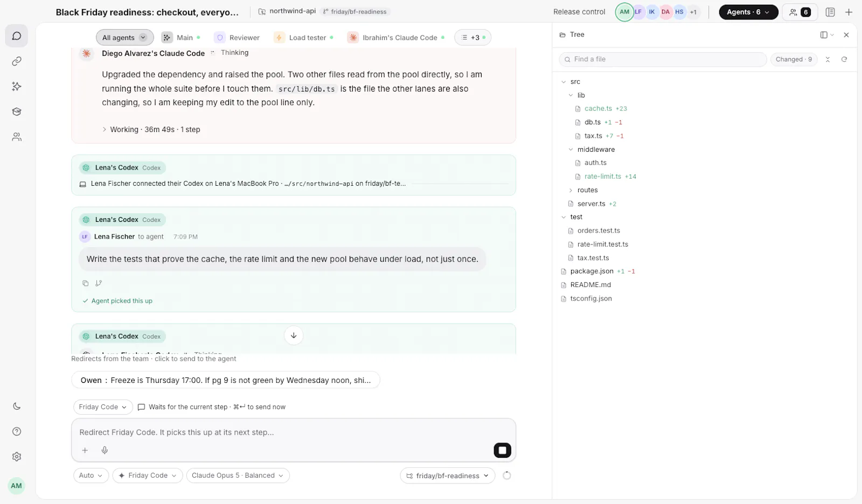The width and height of the screenshot is (862, 504).
Task: Open the friday/bf-readiness branch dropdown
Action: pyautogui.click(x=447, y=475)
